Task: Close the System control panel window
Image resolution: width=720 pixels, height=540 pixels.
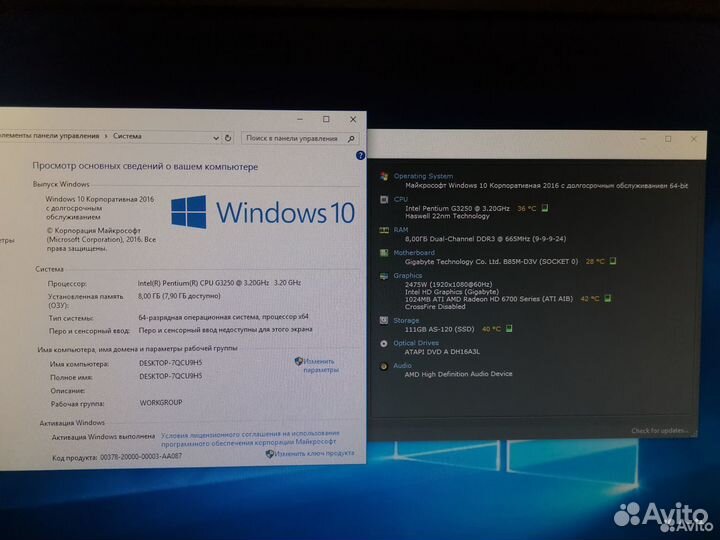Action: pos(353,119)
